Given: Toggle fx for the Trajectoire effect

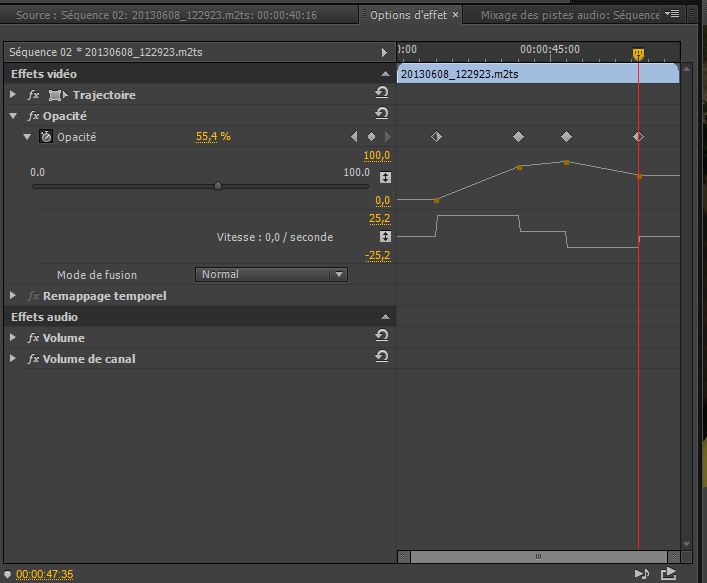Looking at the screenshot, I should pyautogui.click(x=33, y=95).
